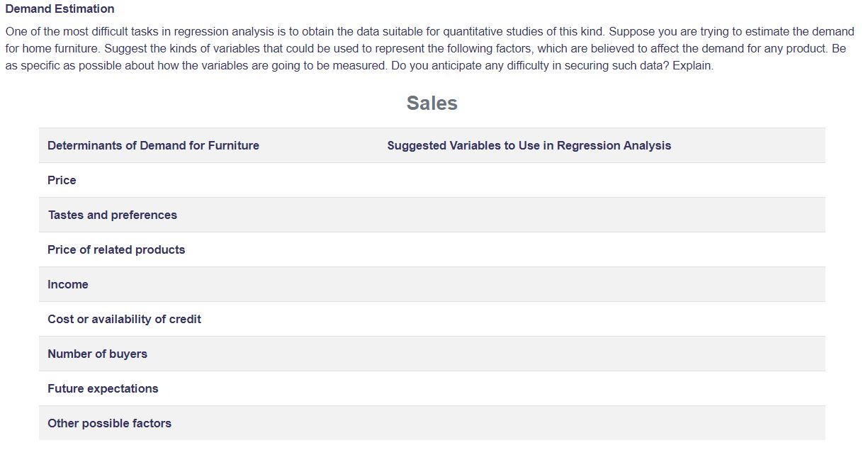The height and width of the screenshot is (450, 868).
Task: Select the 'Number of buyers' row
Action: (x=432, y=354)
